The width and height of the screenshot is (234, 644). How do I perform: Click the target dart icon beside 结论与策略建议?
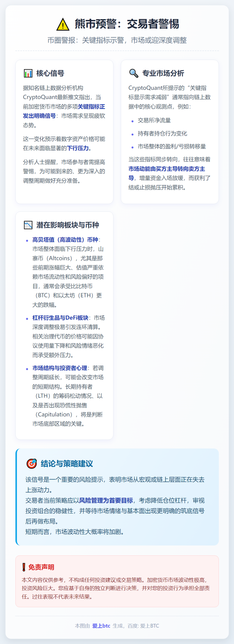tap(32, 463)
